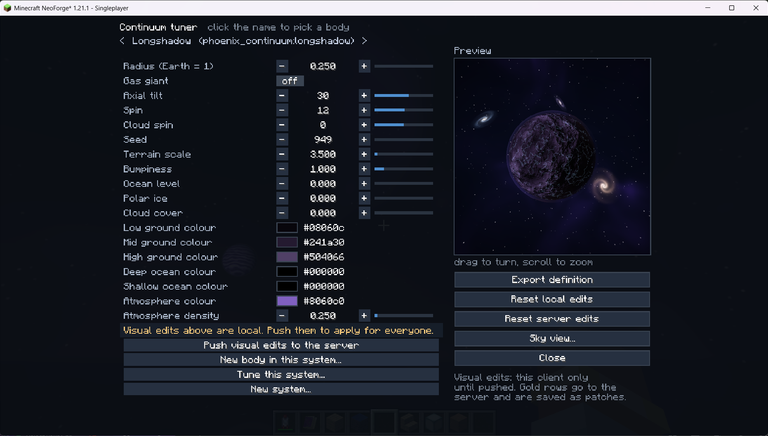Click the Minecraft icon in title bar

pyautogui.click(x=7, y=8)
